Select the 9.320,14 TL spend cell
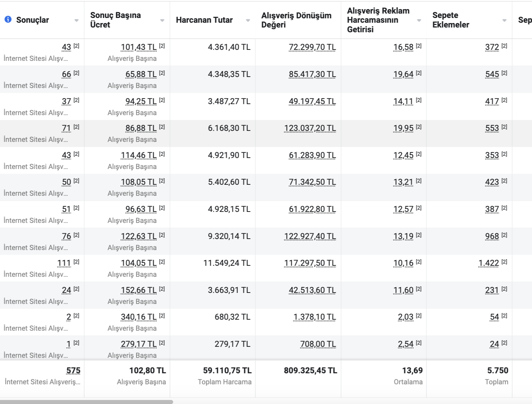 click(x=229, y=236)
